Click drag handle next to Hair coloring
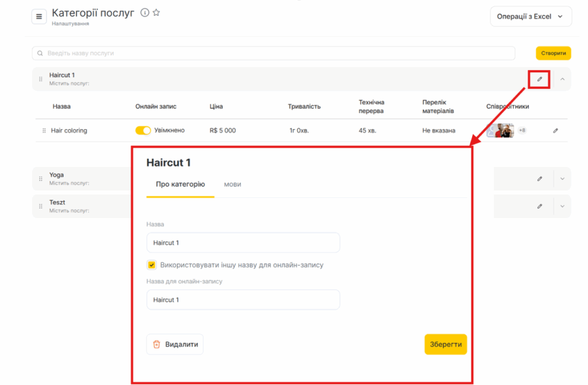Image resolution: width=588 pixels, height=385 pixels. click(44, 131)
